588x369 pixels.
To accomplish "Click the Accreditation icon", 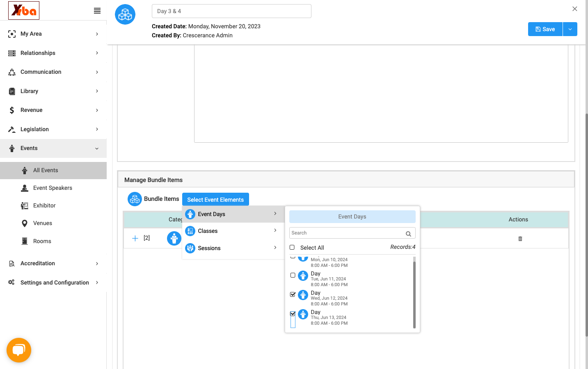I will pos(12,264).
